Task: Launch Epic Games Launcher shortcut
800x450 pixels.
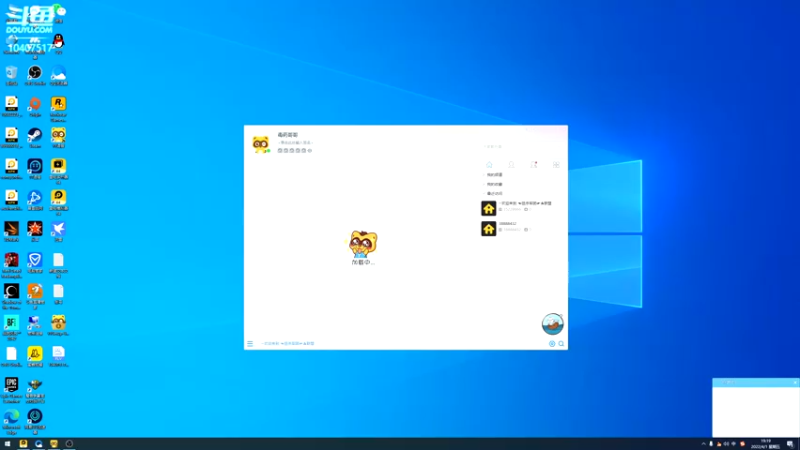Action: tap(11, 389)
